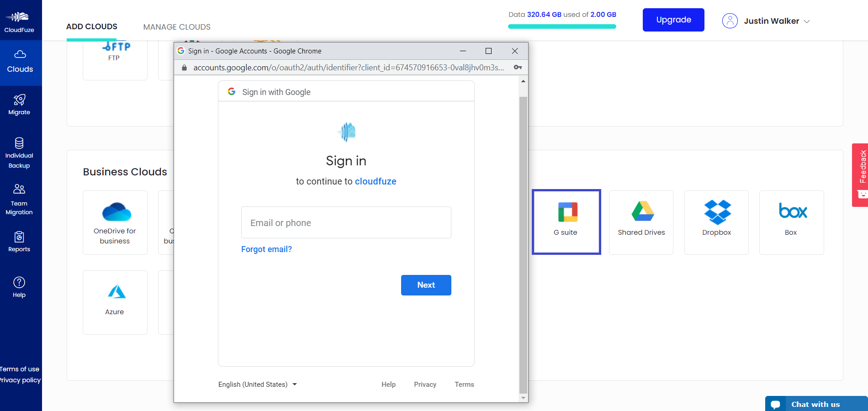This screenshot has height=411, width=868.
Task: Click the popup scrollbar down arrow
Action: point(524,398)
